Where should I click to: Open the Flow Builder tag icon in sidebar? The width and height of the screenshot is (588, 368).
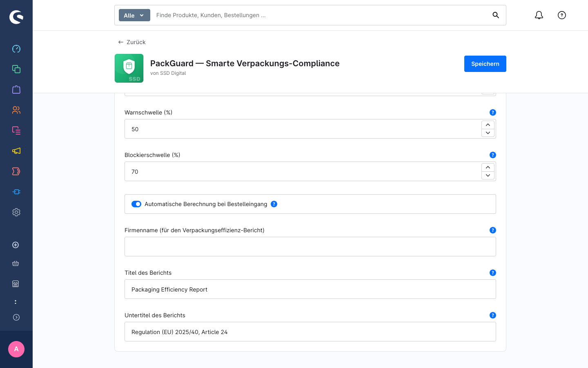click(x=16, y=171)
